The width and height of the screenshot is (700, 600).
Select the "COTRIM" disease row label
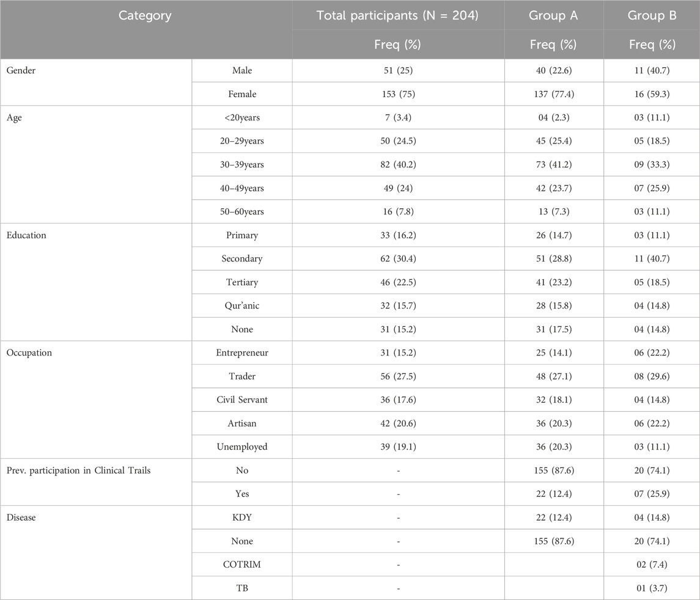(241, 565)
